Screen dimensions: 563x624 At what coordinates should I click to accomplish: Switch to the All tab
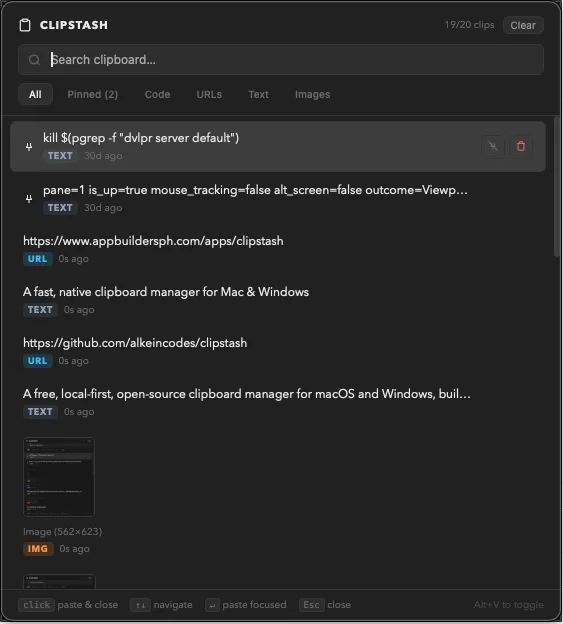point(35,94)
